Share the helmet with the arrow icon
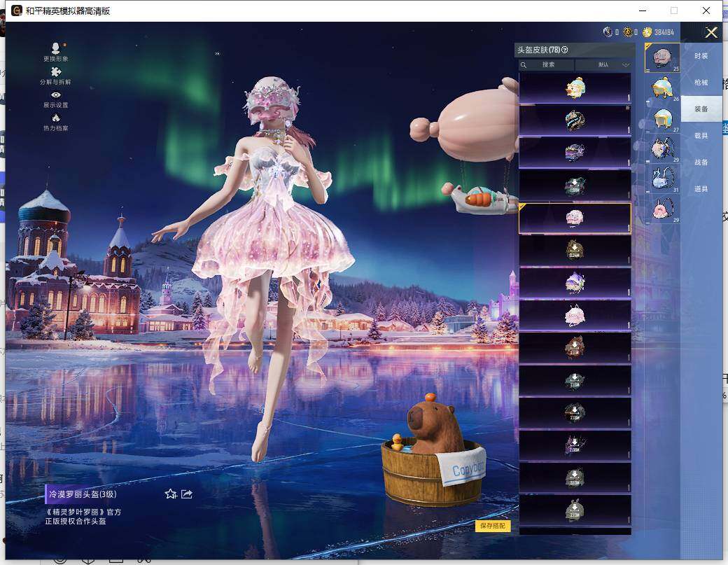 point(187,494)
